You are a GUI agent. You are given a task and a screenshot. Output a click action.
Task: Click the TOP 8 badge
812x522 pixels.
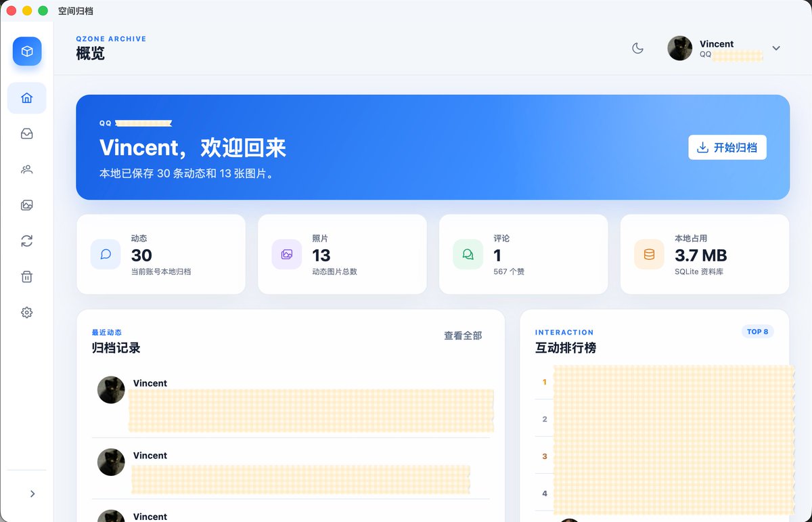click(x=757, y=332)
